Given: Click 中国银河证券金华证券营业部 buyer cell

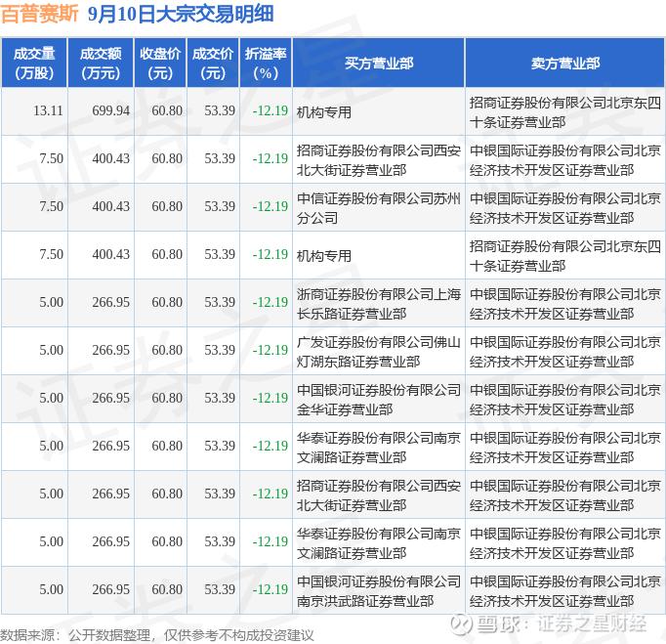Looking at the screenshot, I should coord(379,400).
